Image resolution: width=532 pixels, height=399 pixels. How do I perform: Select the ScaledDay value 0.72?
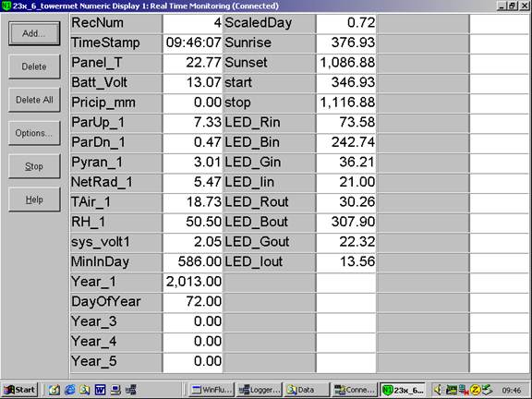[346, 23]
